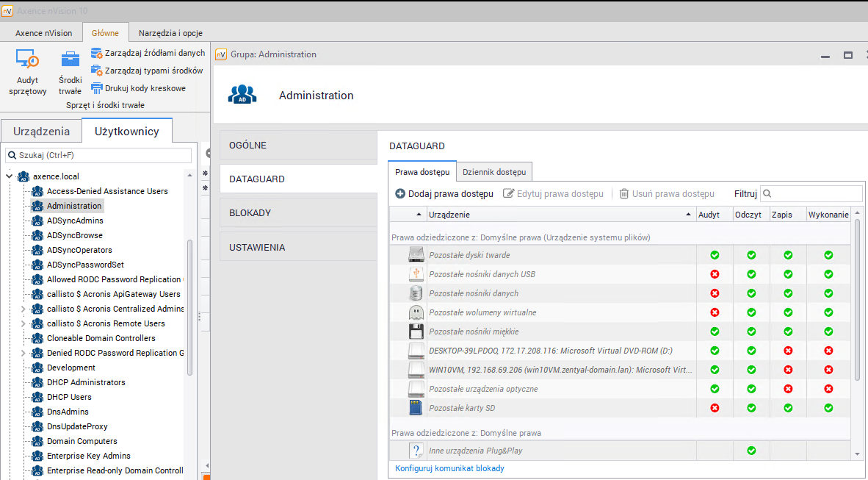The image size is (868, 480).
Task: Expand the callisto $ Acronis Remote Users group
Action: point(21,323)
